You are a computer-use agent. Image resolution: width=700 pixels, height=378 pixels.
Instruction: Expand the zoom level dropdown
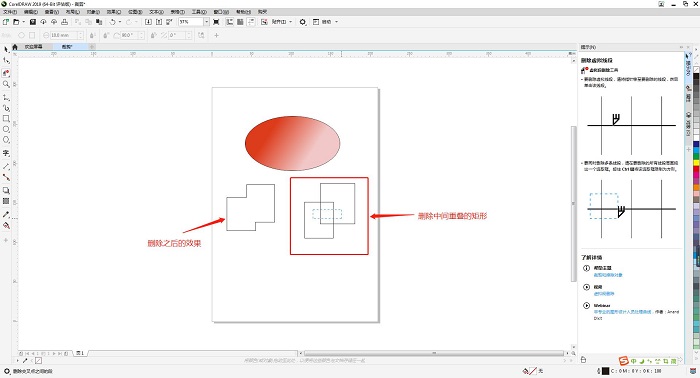tap(206, 22)
